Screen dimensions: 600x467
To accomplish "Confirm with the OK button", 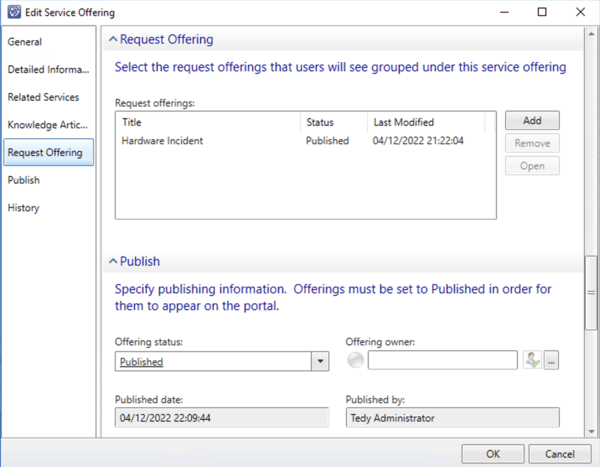I will point(493,454).
